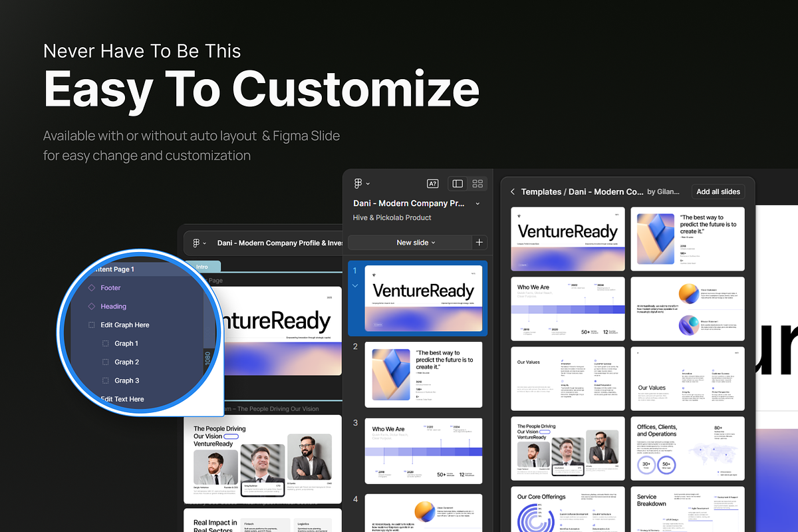Go back using the Templates arrow
The height and width of the screenshot is (532, 798).
513,192
